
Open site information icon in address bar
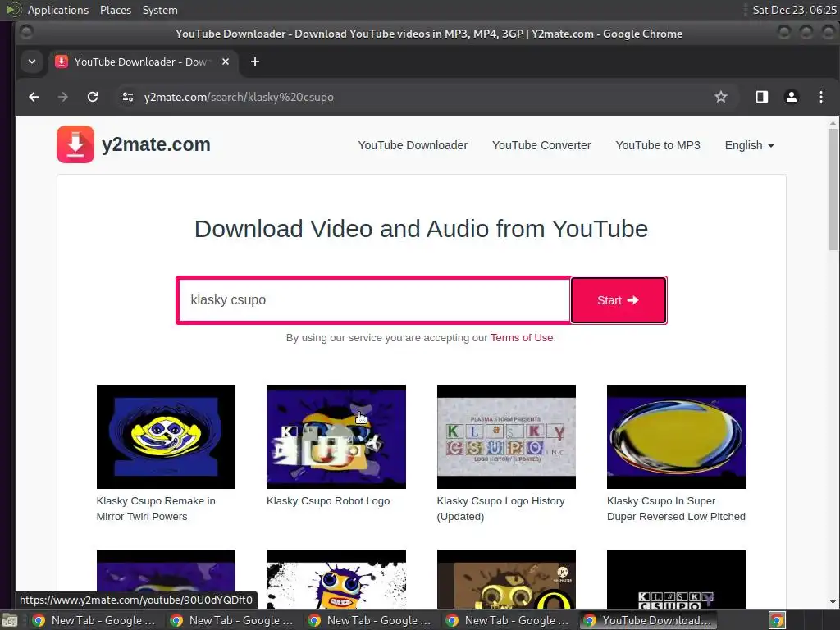click(127, 97)
